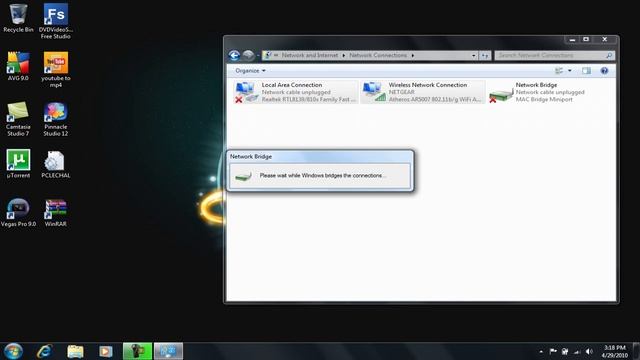Viewport: 640px width, 360px height.
Task: Select the Network Bridge adapter
Action: tap(538, 92)
